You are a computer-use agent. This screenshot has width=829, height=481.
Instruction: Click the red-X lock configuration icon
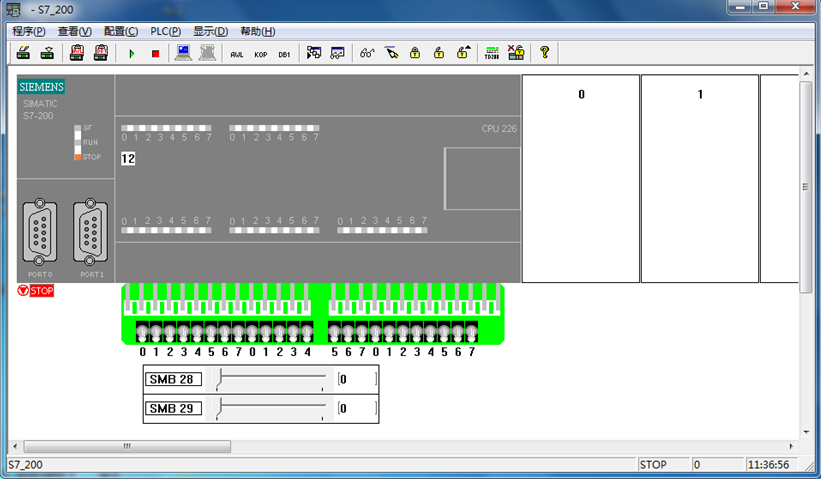coord(515,53)
